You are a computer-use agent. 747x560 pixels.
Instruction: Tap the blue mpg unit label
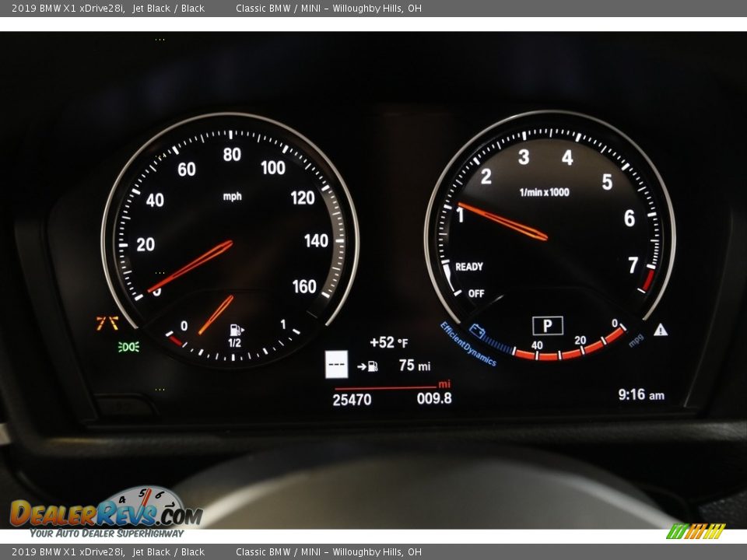tap(636, 340)
